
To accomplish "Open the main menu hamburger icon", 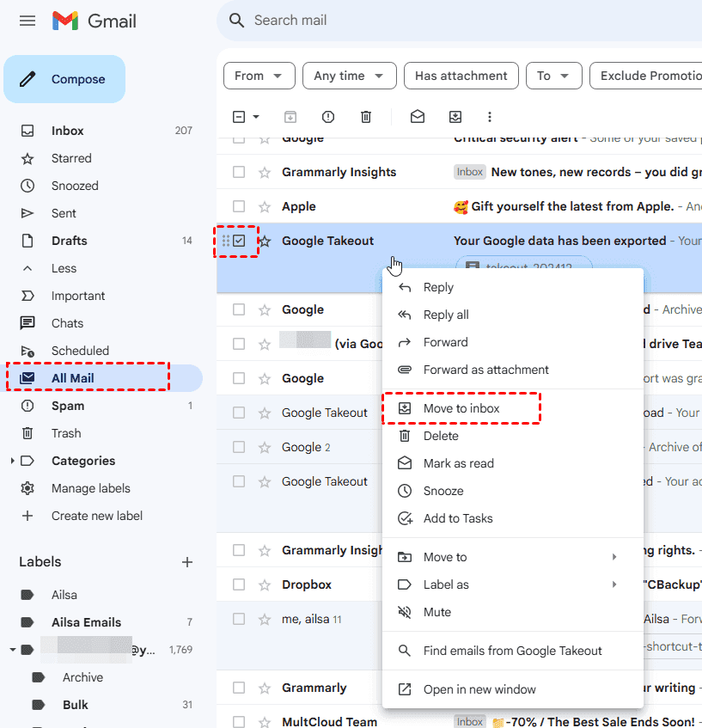I will (27, 21).
